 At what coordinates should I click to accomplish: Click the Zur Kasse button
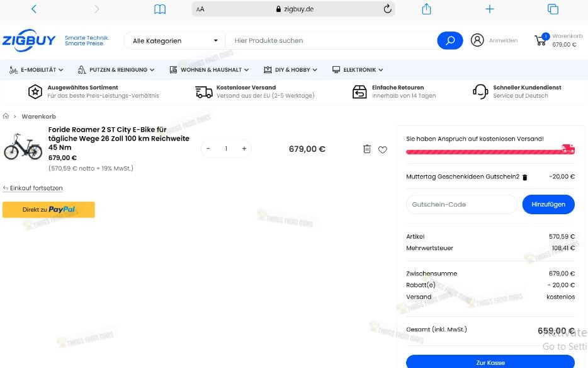[x=490, y=362]
